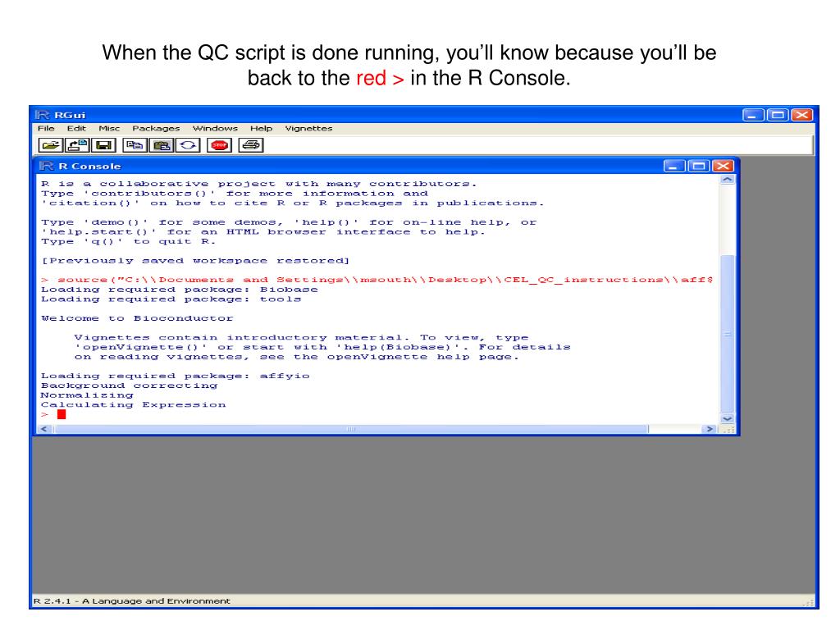Maximize the RGui main window
The image size is (840, 630).
click(778, 115)
